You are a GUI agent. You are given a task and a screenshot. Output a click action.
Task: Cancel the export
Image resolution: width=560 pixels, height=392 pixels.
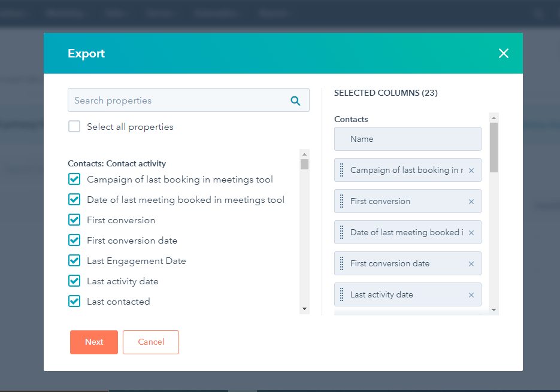coord(150,342)
